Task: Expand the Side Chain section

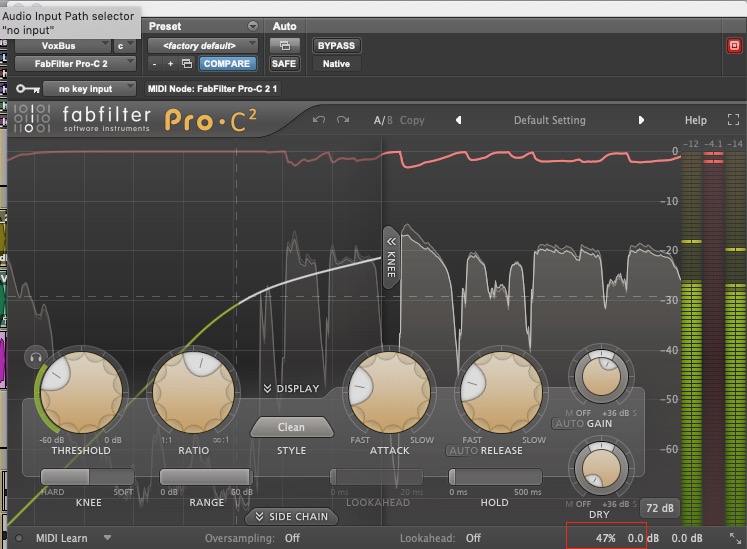Action: tap(292, 517)
